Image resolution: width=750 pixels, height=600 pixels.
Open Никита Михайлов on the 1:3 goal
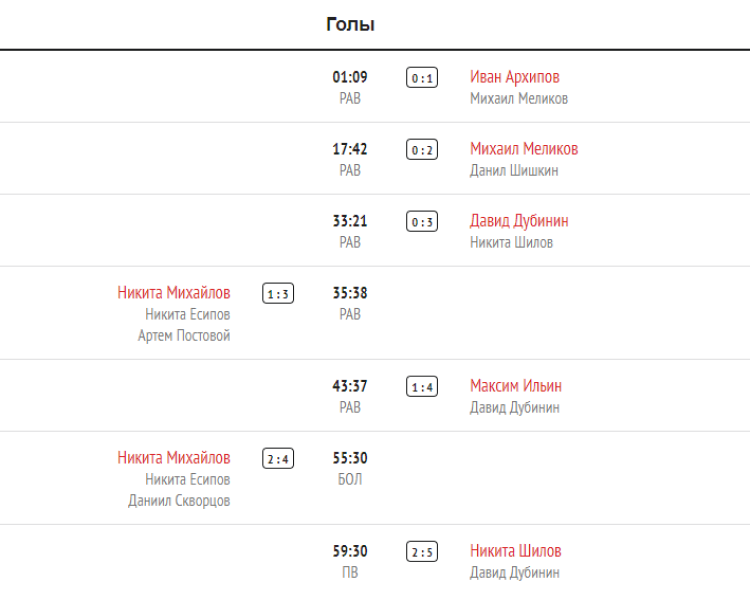[x=174, y=293]
